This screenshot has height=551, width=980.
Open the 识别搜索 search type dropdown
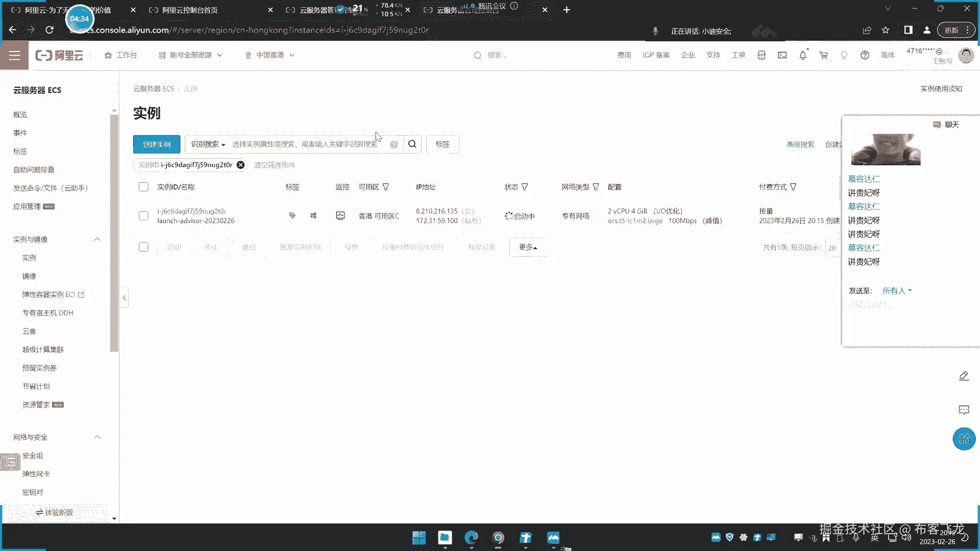208,144
